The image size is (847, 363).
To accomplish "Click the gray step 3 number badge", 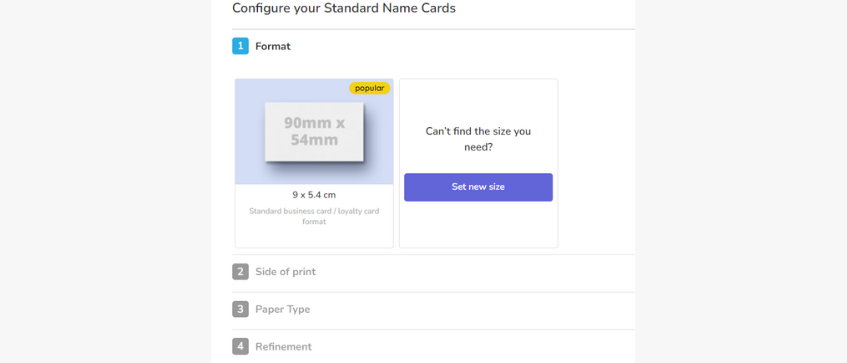I will pos(240,309).
